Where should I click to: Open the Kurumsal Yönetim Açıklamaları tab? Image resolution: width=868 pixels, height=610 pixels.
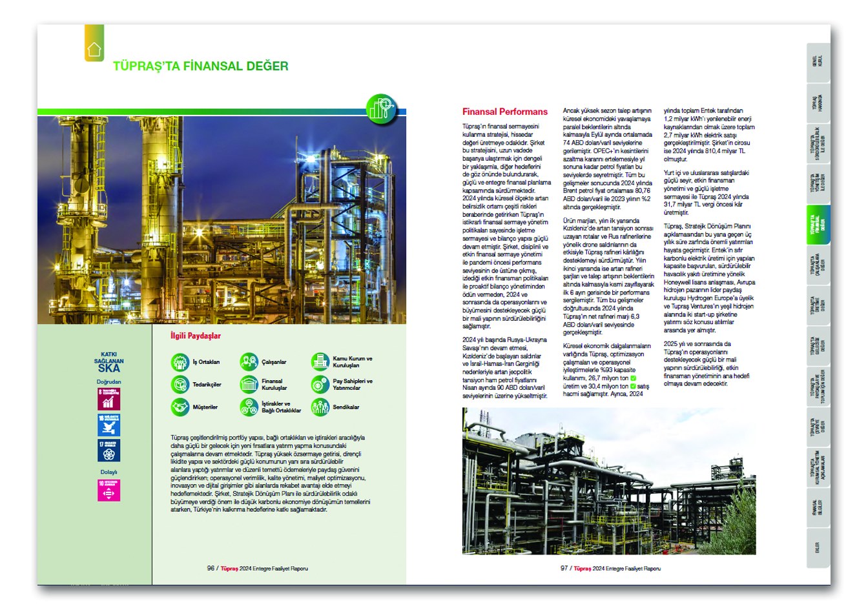click(818, 469)
